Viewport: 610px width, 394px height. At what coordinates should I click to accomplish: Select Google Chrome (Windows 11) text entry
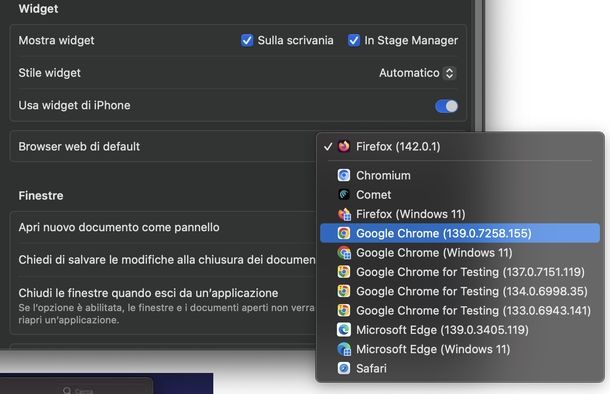pyautogui.click(x=434, y=253)
